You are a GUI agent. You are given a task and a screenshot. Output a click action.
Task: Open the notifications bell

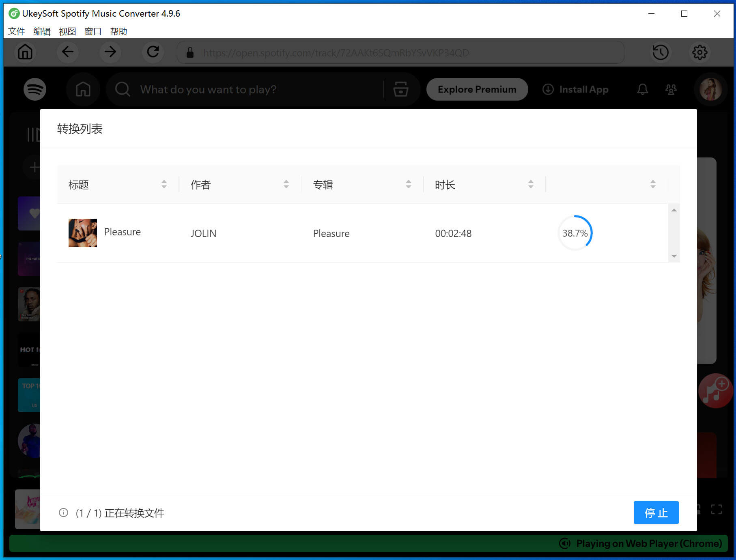pos(642,89)
